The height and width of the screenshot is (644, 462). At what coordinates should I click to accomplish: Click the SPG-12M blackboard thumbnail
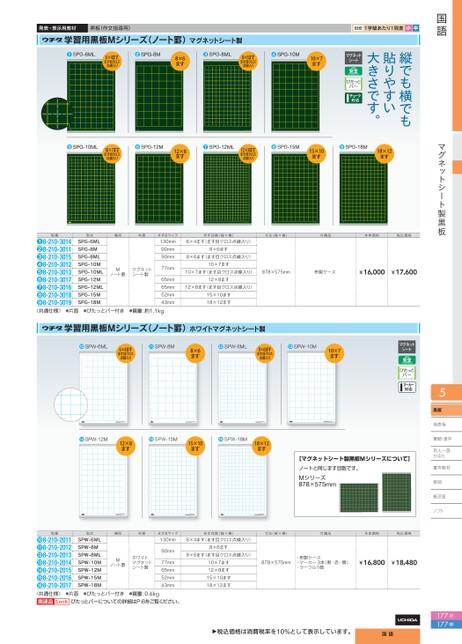[x=159, y=189]
